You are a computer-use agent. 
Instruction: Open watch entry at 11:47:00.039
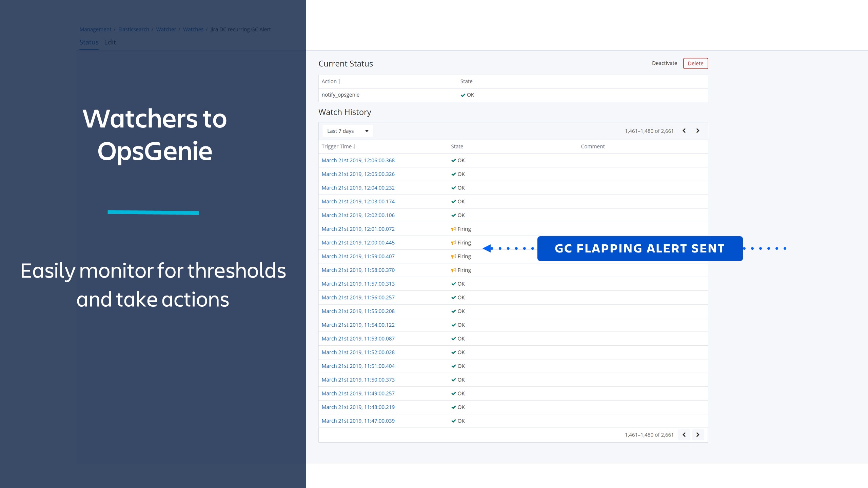pos(358,421)
